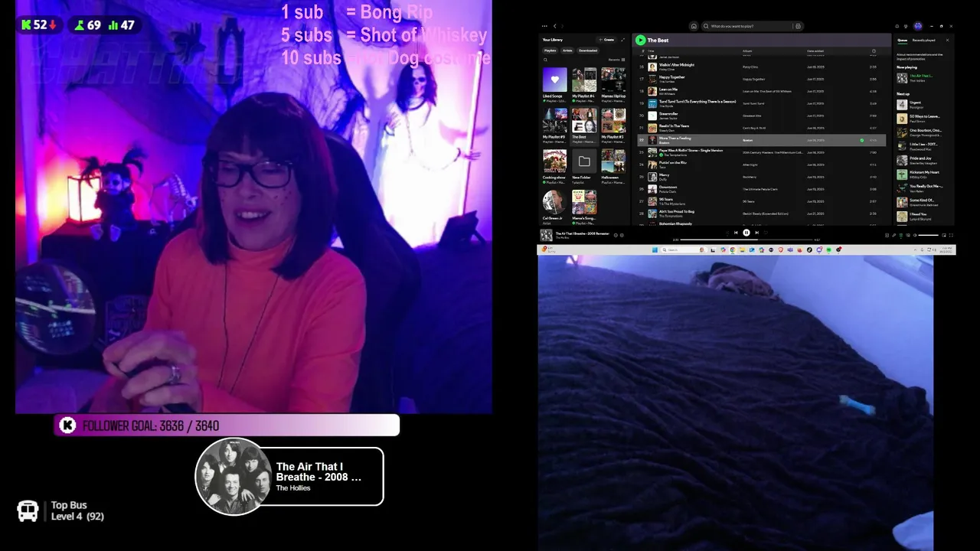Viewport: 980px width, 551px height.
Task: Click 'What do you want to play?' search
Action: (746, 26)
